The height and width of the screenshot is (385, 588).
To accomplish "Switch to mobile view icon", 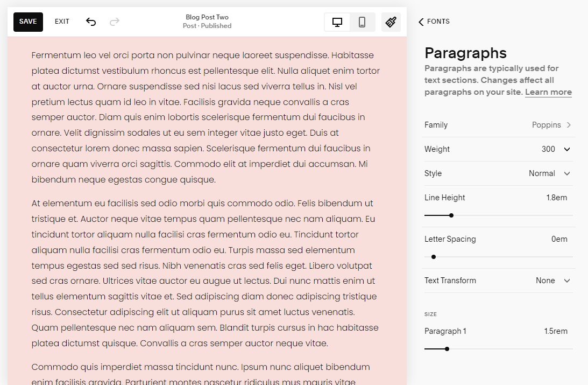I will [362, 22].
